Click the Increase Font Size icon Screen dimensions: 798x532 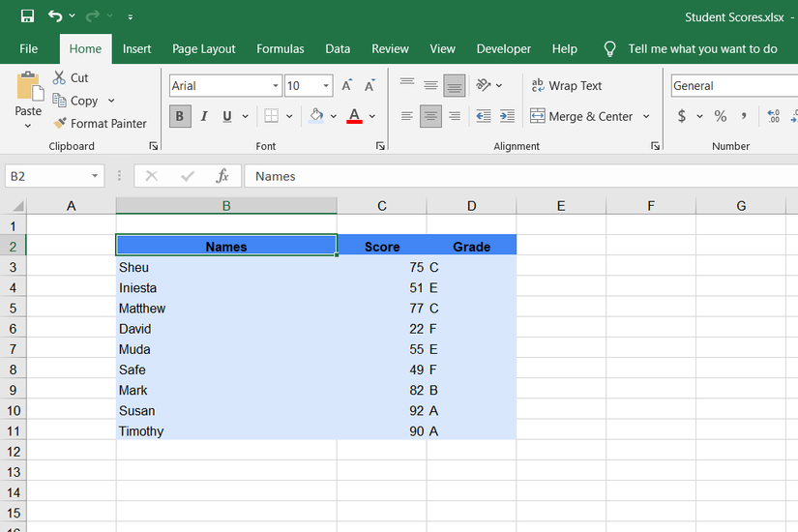click(x=346, y=86)
